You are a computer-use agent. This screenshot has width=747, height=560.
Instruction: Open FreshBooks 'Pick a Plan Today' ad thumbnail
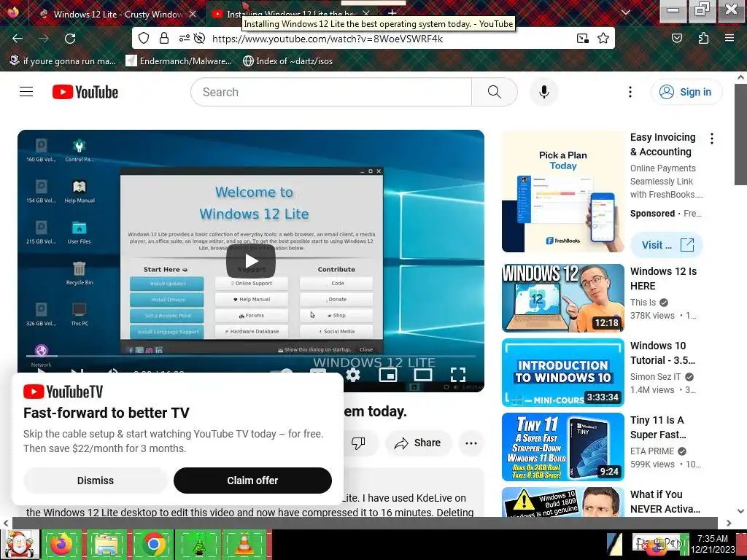pos(563,192)
